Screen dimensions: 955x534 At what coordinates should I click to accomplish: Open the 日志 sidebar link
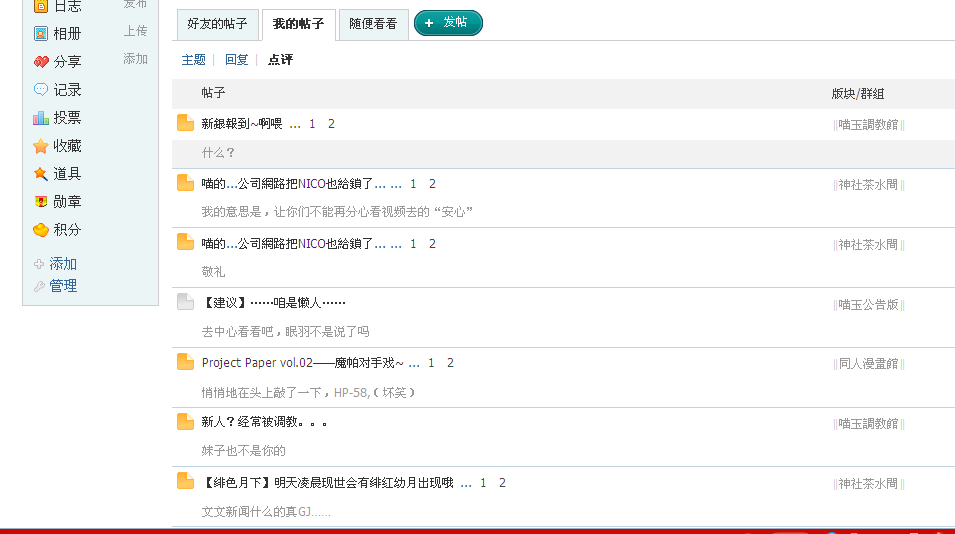67,7
